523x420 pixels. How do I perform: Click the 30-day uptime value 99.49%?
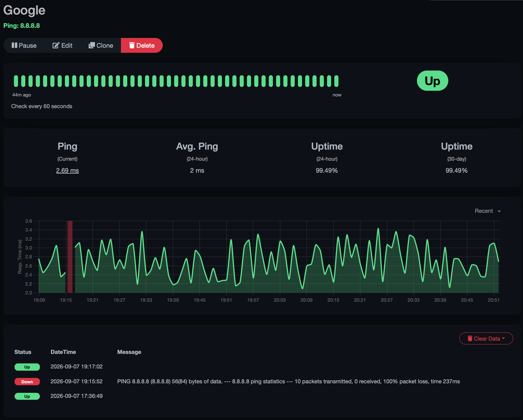(457, 171)
